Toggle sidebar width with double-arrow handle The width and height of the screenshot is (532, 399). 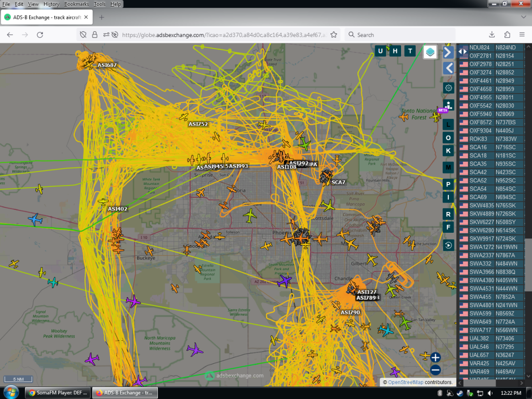pyautogui.click(x=462, y=51)
